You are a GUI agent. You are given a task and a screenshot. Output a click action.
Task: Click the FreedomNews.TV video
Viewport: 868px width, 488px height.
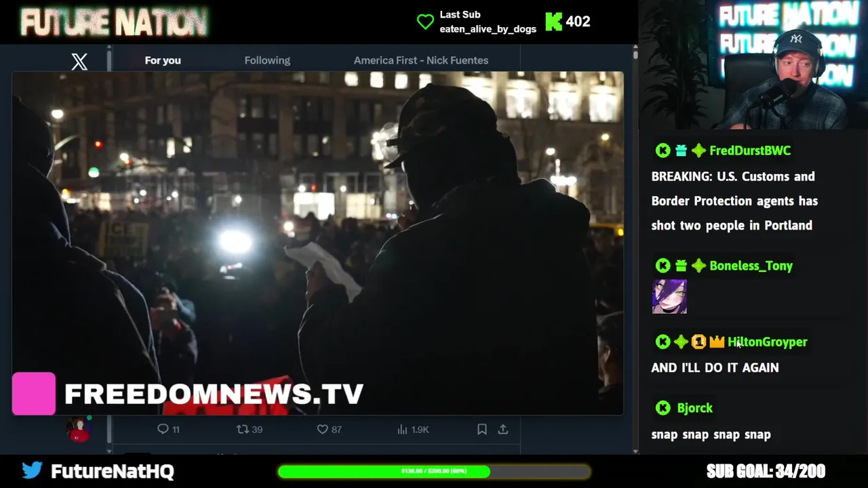point(317,243)
